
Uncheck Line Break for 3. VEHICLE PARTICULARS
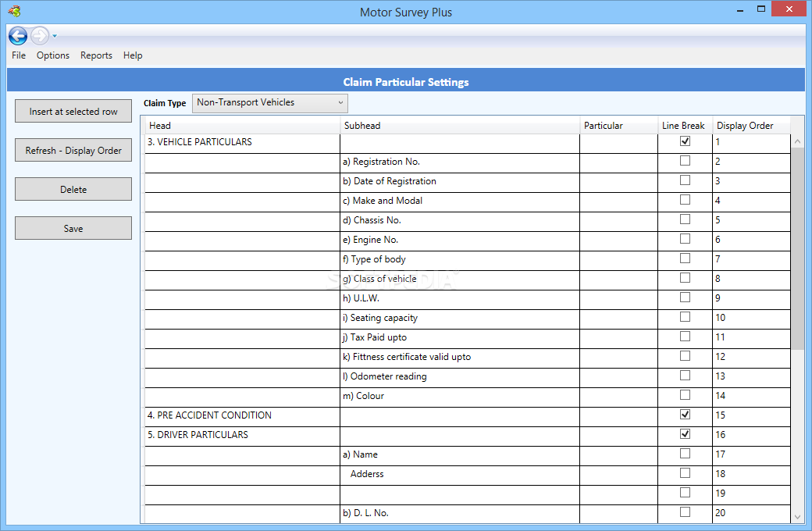pos(685,141)
